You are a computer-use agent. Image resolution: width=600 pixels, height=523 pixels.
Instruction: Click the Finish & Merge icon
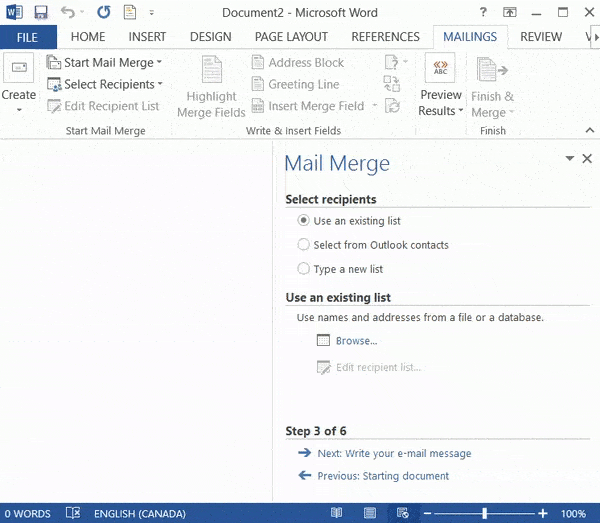tap(492, 69)
